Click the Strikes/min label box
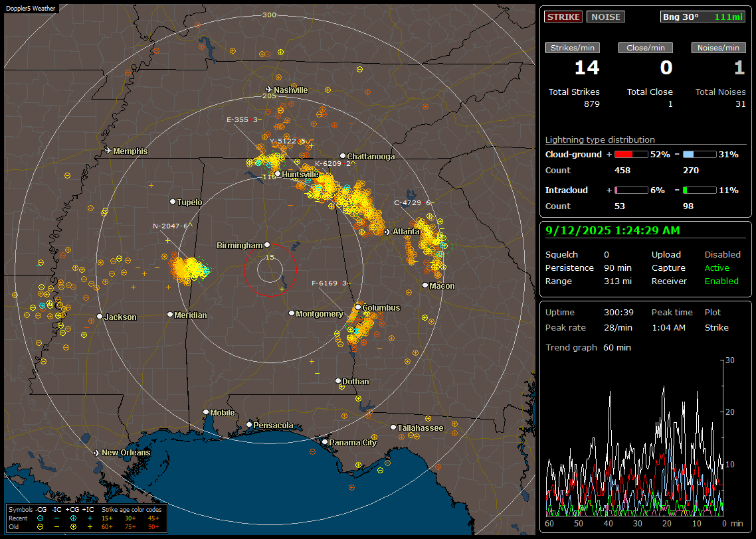 [x=572, y=48]
